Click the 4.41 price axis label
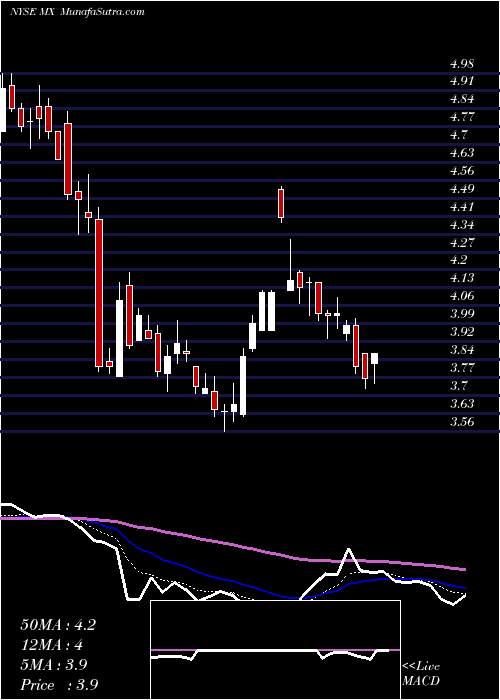Screen dimensions: 500x700 pos(461,207)
